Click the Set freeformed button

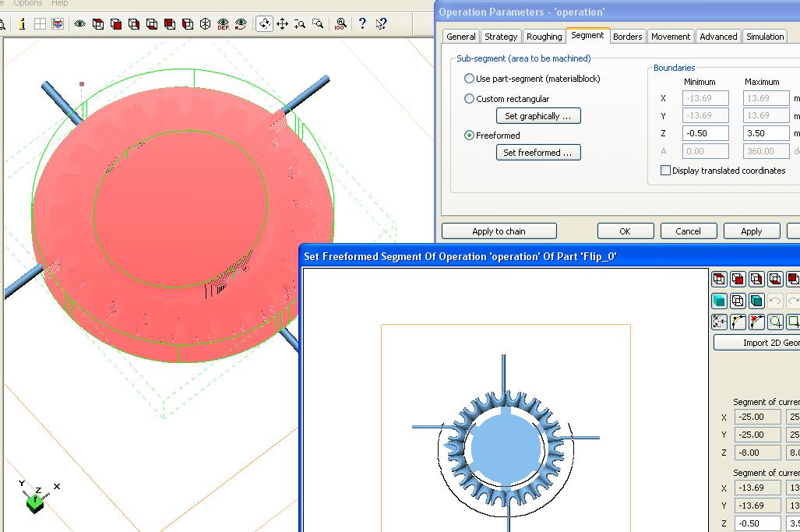(x=537, y=153)
